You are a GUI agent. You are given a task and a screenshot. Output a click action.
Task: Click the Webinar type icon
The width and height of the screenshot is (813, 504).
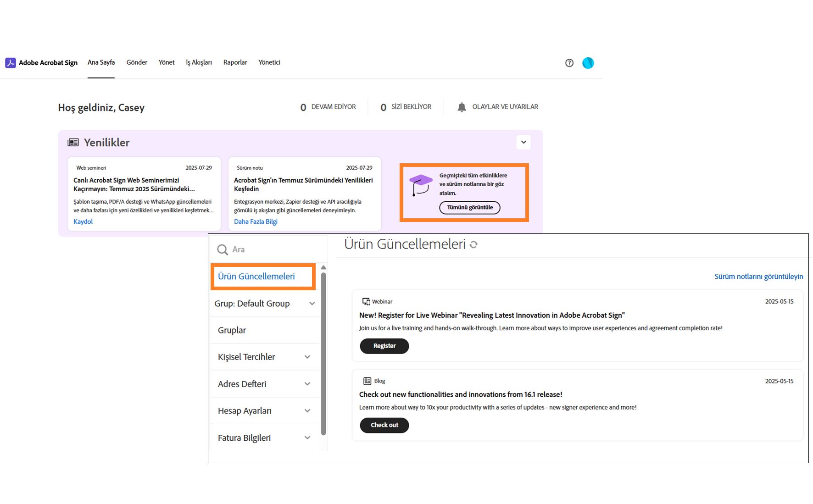click(366, 301)
